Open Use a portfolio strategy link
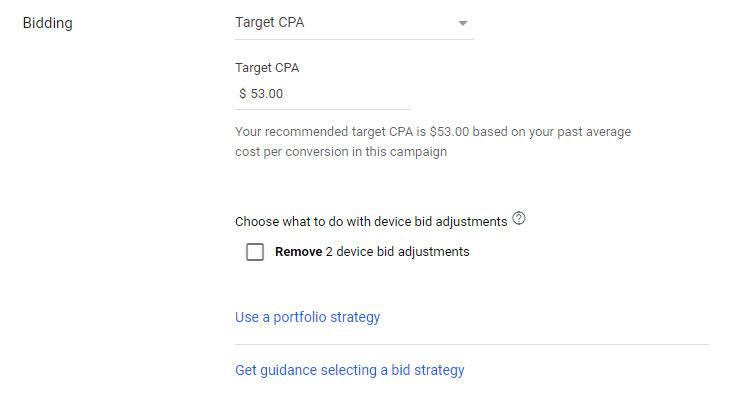Screen dimensions: 733x402 308,317
